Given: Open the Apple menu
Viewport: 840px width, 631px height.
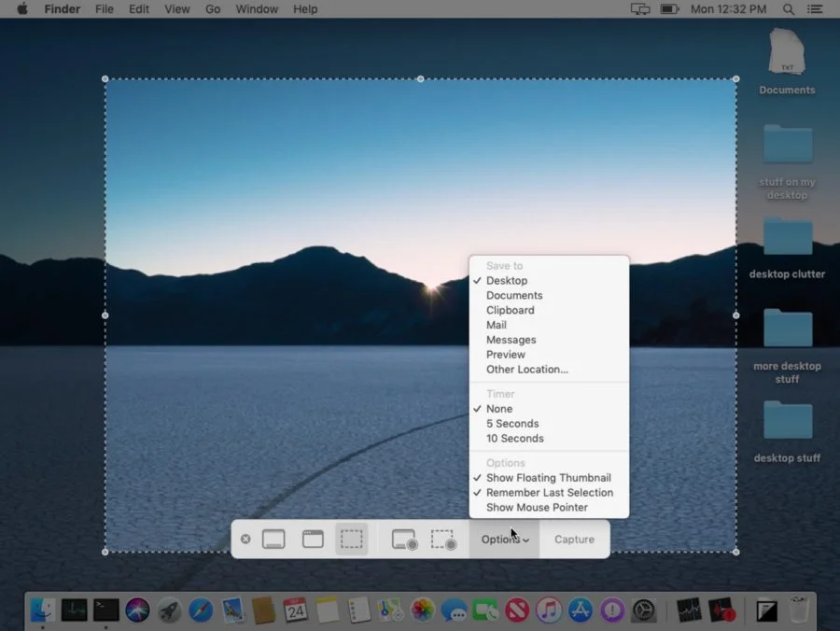Looking at the screenshot, I should click(22, 9).
